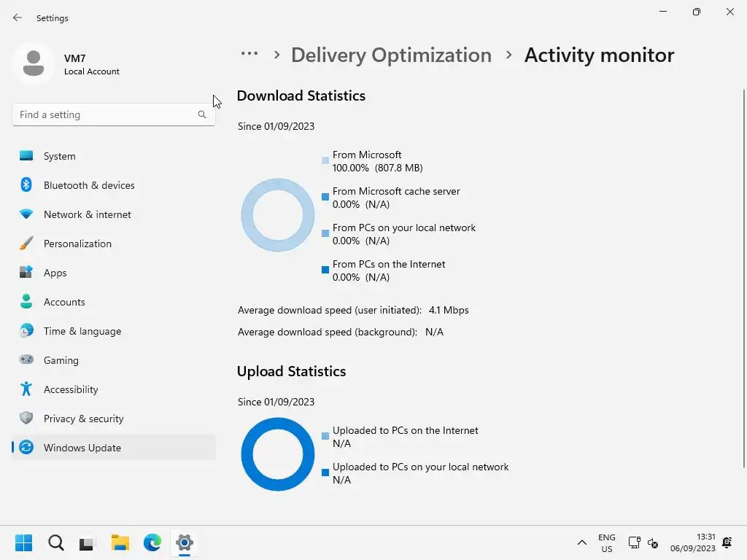Type in the Find a setting box
Image resolution: width=747 pixels, height=560 pixels.
click(106, 114)
